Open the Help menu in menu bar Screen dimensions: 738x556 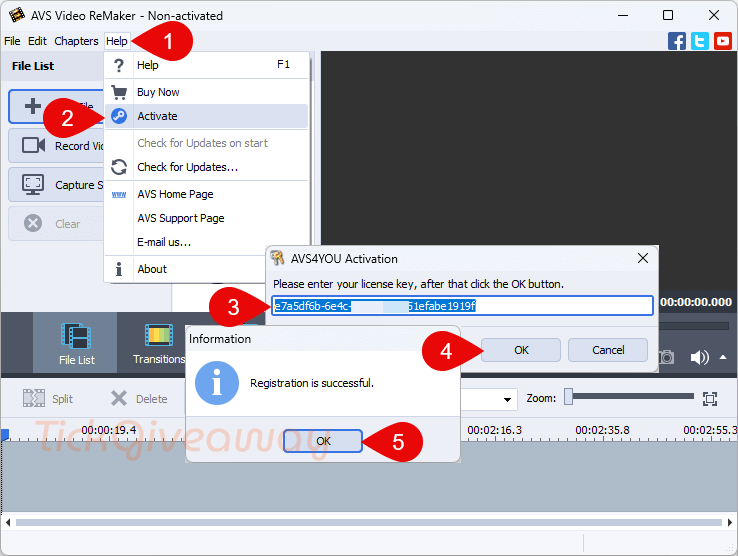pyautogui.click(x=116, y=41)
